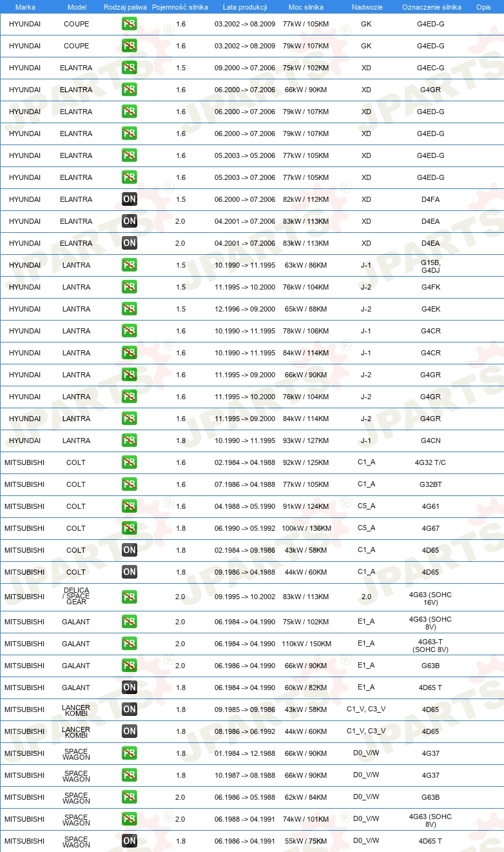This screenshot has width=504, height=852.
Task: Click the PB fuel icon in the Elantra G4GR row
Action: (x=130, y=90)
